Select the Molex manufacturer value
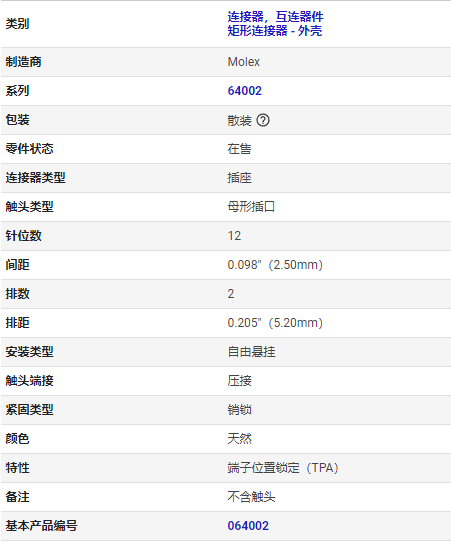This screenshot has width=451, height=544. coord(244,62)
